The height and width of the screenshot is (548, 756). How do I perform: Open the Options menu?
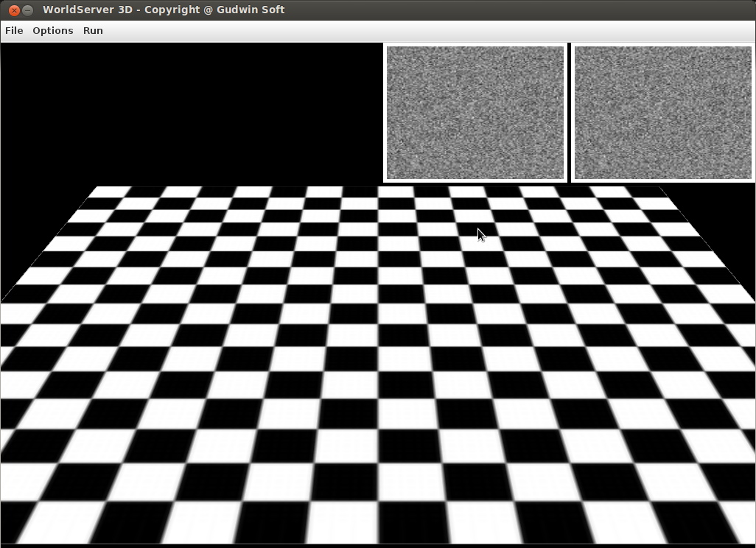coord(52,30)
